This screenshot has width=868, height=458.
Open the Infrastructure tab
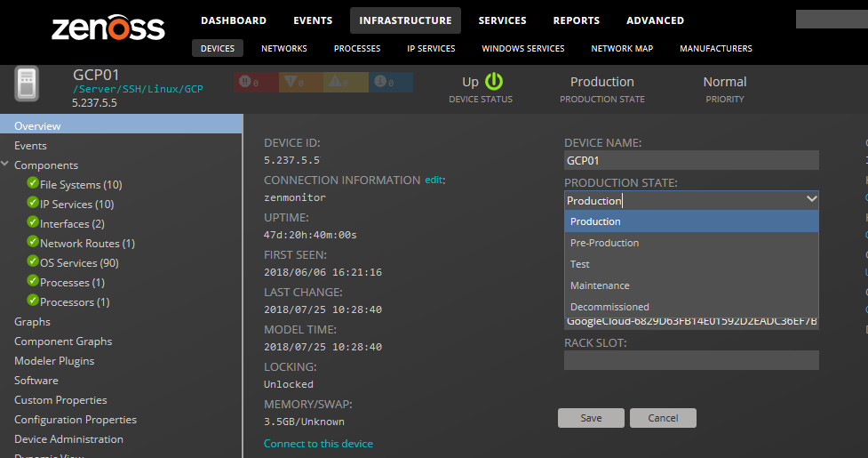pos(405,20)
